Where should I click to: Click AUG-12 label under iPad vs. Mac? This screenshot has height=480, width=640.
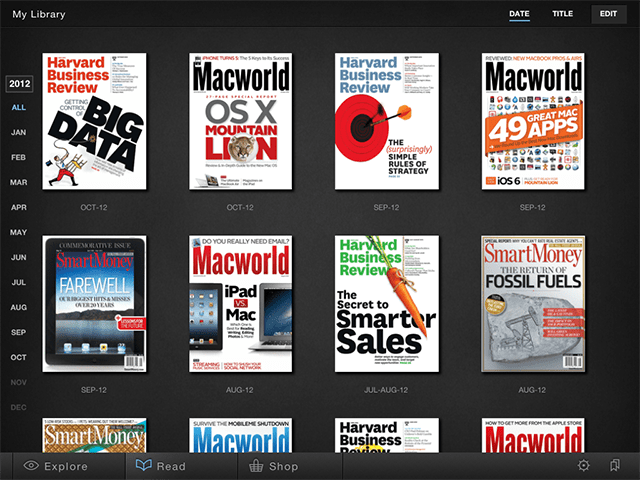240,390
